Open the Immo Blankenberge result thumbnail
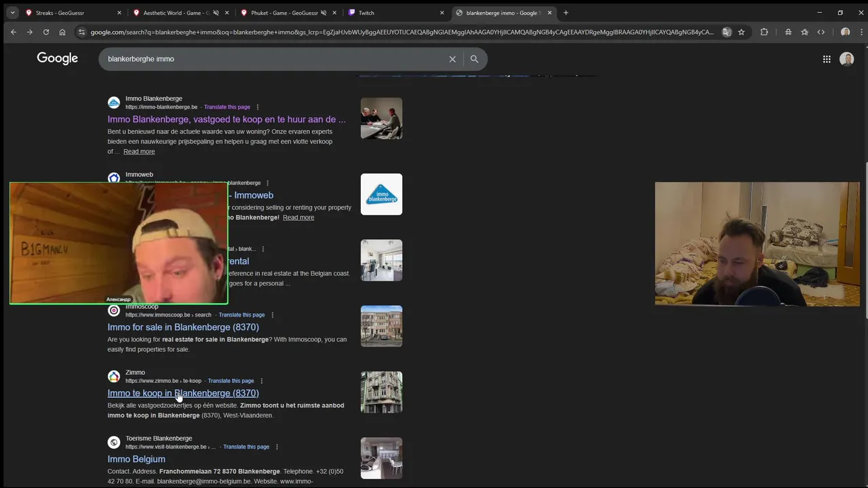Screen dimensions: 868x488 [381, 119]
